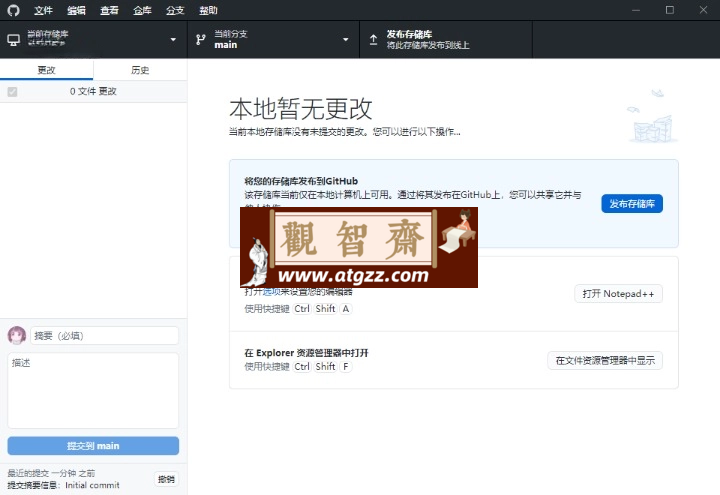Click the 0 文件 更改 label
This screenshot has height=495, width=720.
[x=93, y=91]
